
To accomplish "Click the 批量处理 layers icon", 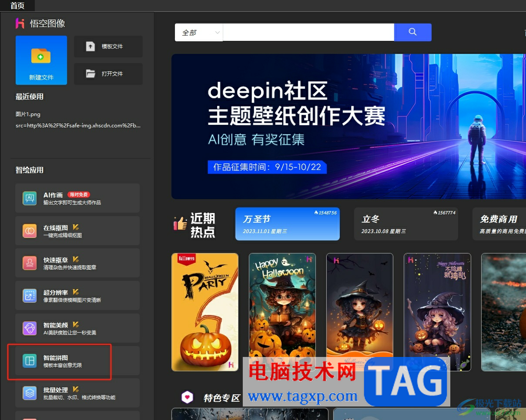I will point(30,393).
